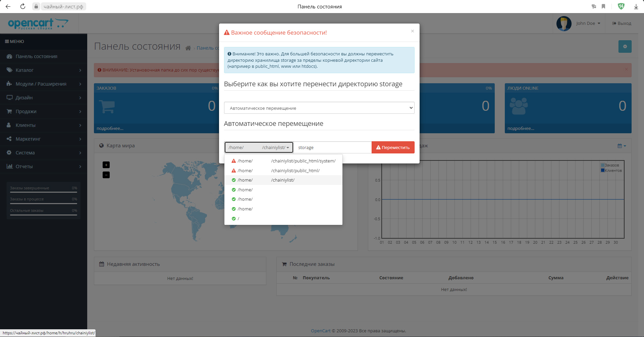Viewport: 644px width, 337px height.
Task: Select the root "/" directory option
Action: (x=238, y=219)
